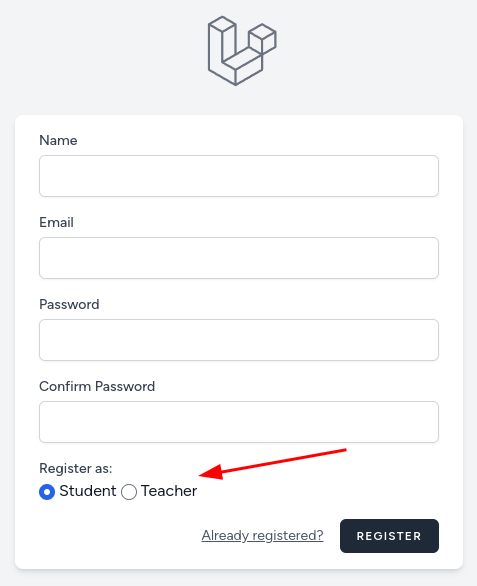Click the Password field label

[69, 304]
